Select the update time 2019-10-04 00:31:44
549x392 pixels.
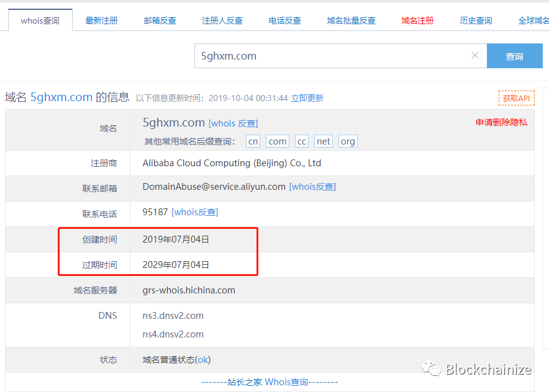248,98
